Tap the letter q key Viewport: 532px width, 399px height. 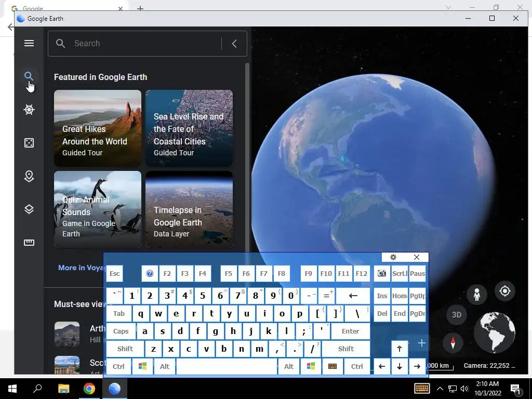pyautogui.click(x=141, y=313)
